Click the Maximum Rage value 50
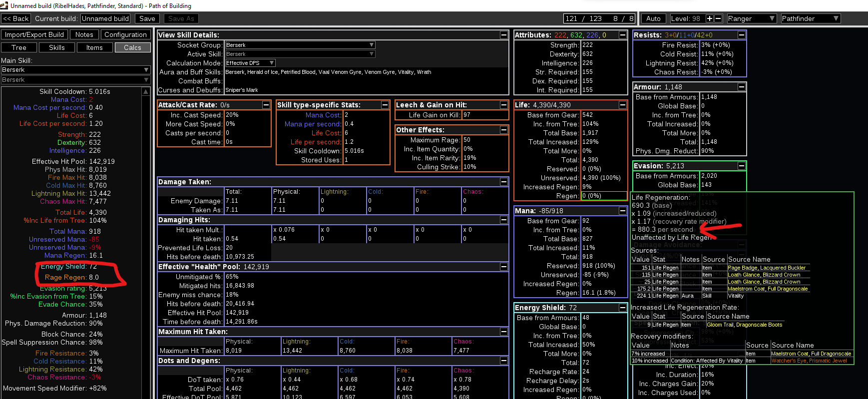The width and height of the screenshot is (868, 399). pyautogui.click(x=467, y=140)
